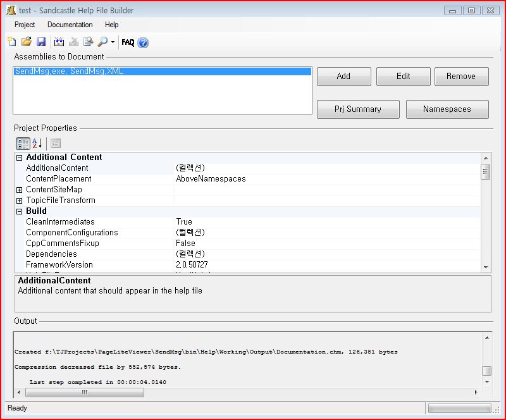Click property grid scroll down arrow
506x420 pixels.
tap(486, 268)
